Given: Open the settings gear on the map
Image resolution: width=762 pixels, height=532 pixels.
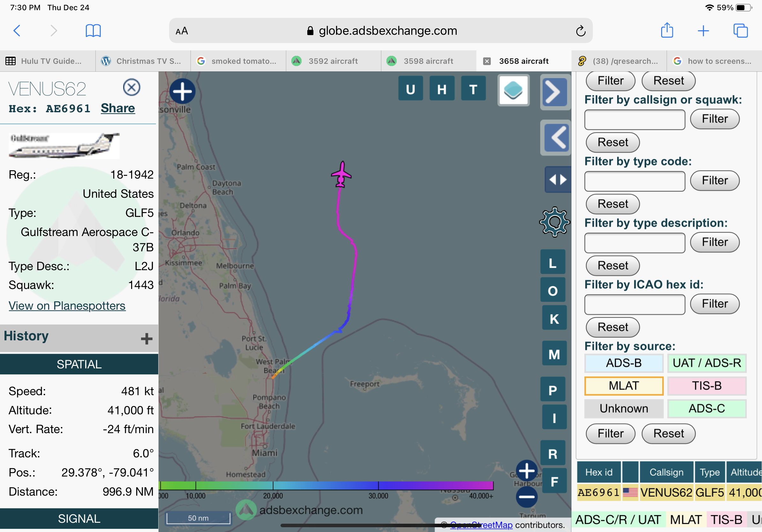Looking at the screenshot, I should 554,222.
